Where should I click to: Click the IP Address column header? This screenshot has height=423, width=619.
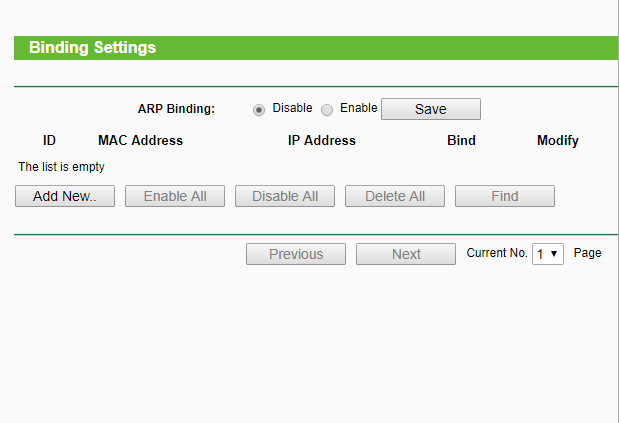point(322,141)
